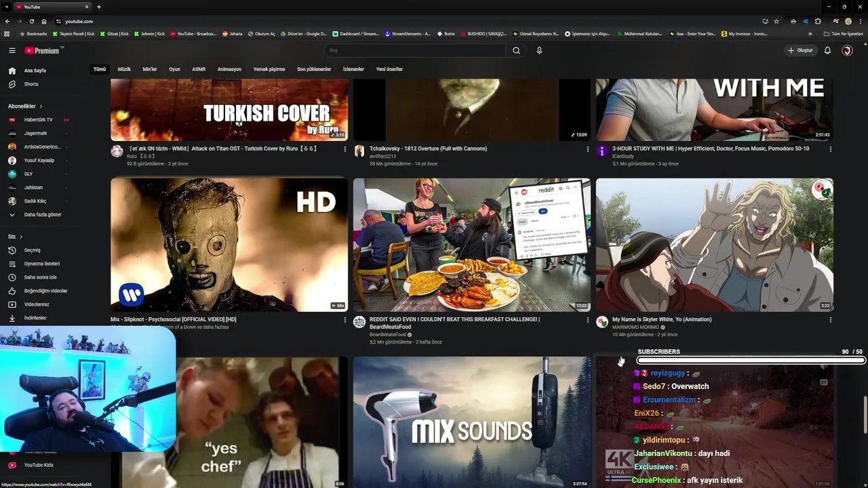
Task: Click into the Ara search field
Action: click(x=415, y=50)
